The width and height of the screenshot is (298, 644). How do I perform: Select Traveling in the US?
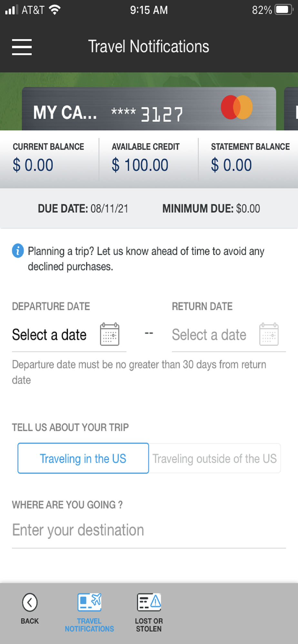tap(83, 458)
